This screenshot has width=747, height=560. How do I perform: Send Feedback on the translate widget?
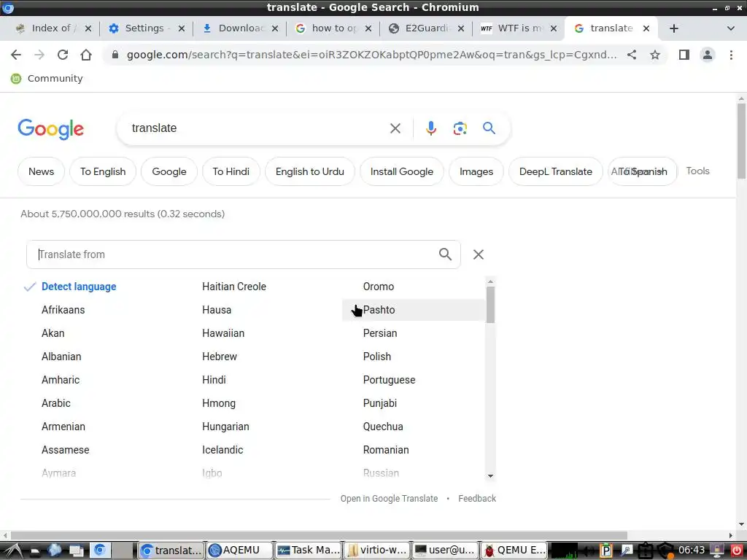pos(477,499)
